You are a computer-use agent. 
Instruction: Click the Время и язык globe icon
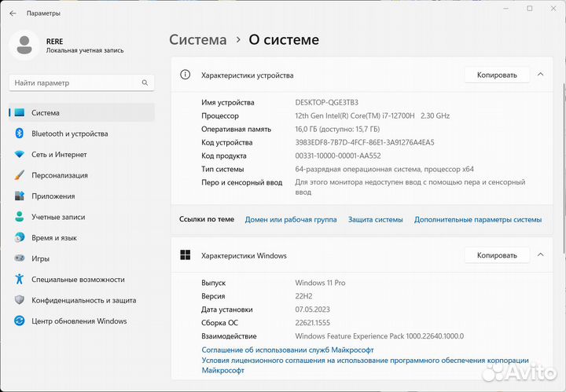pyautogui.click(x=20, y=238)
